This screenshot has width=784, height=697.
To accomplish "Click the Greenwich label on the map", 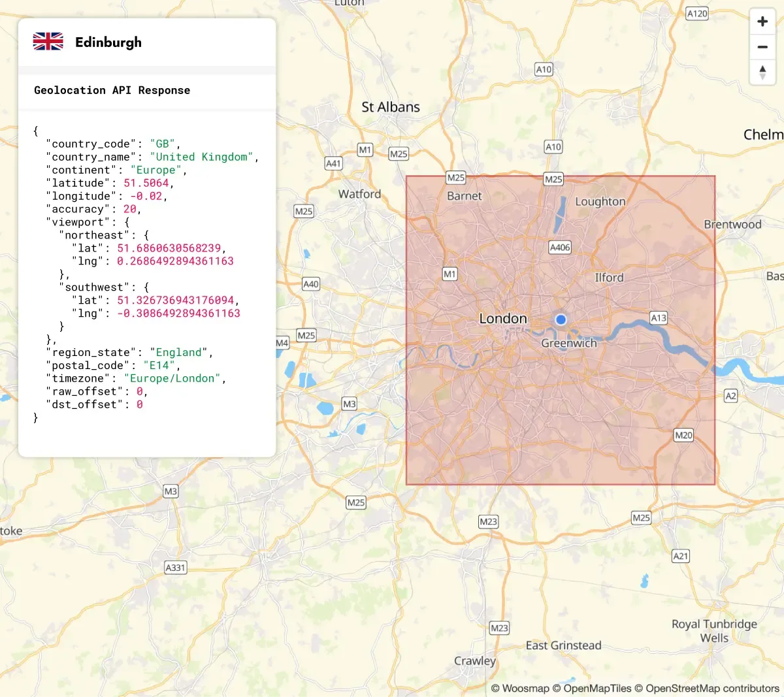I will click(569, 344).
